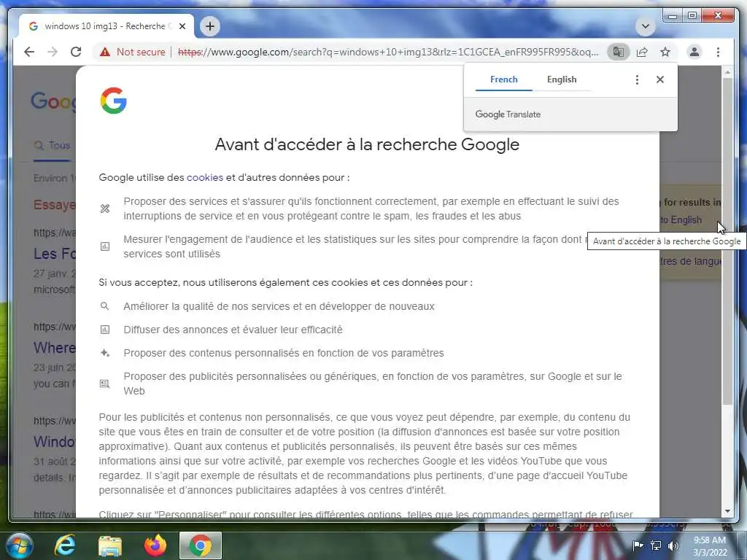
Task: Open translate popup options menu
Action: click(x=637, y=79)
